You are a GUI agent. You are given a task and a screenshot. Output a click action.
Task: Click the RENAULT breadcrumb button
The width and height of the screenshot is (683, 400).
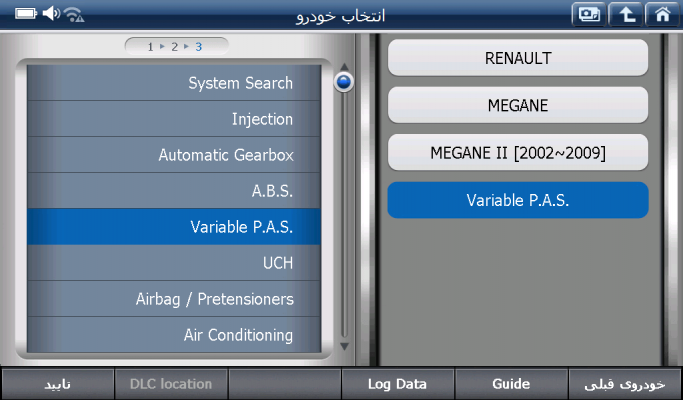click(x=517, y=58)
